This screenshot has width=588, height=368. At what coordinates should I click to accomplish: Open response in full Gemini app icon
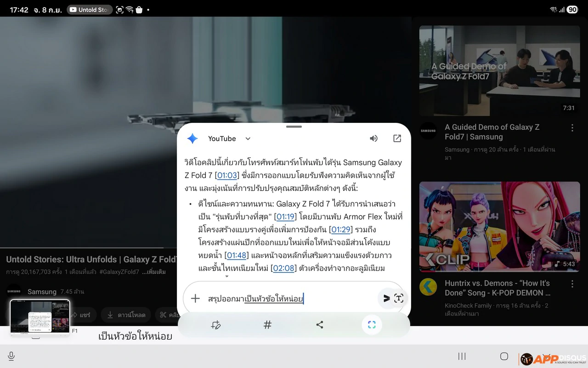coord(397,138)
